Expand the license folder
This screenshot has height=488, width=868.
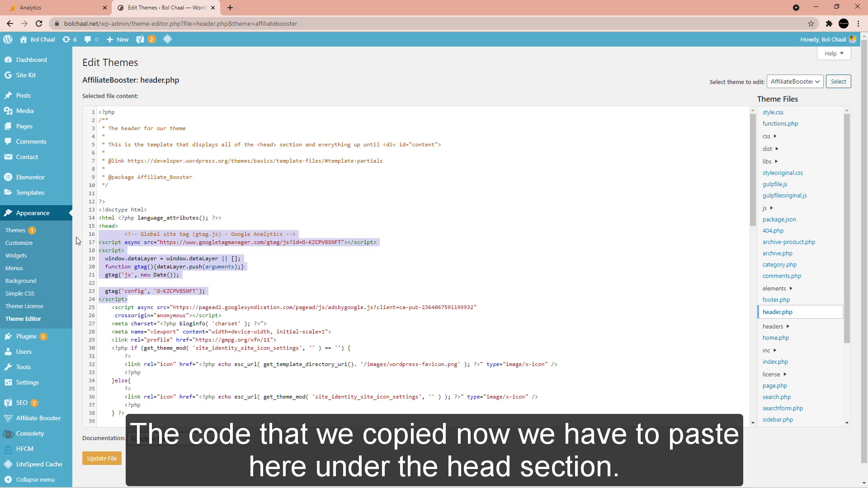(774, 374)
